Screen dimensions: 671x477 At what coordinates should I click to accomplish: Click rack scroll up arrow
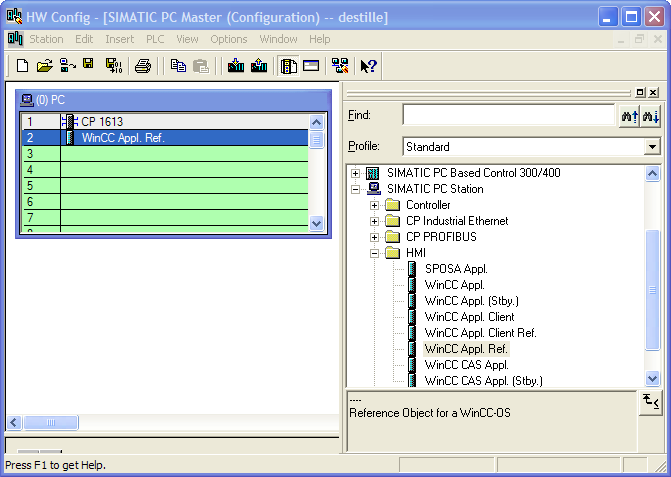(316, 122)
